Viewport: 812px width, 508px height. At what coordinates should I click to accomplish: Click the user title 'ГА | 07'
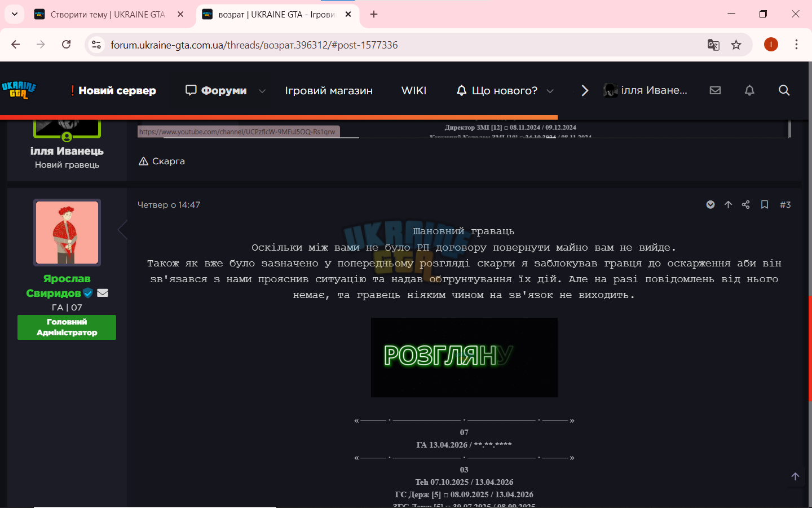67,308
